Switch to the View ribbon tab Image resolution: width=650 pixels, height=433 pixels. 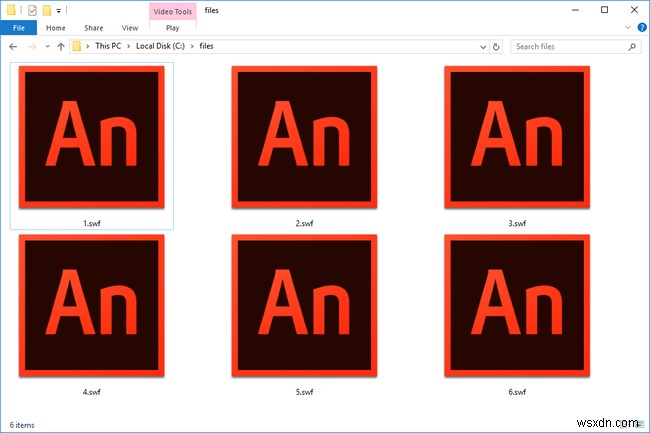(130, 28)
